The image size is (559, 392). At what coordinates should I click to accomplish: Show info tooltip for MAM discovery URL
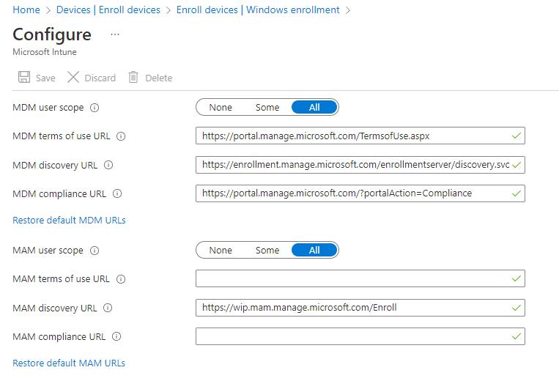108,308
